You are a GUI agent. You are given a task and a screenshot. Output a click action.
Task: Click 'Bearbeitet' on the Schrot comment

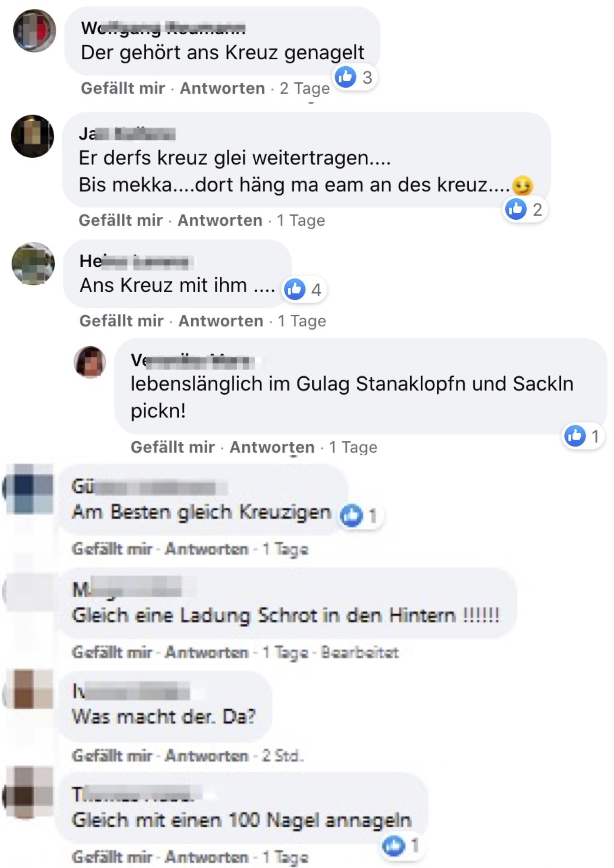point(360,652)
